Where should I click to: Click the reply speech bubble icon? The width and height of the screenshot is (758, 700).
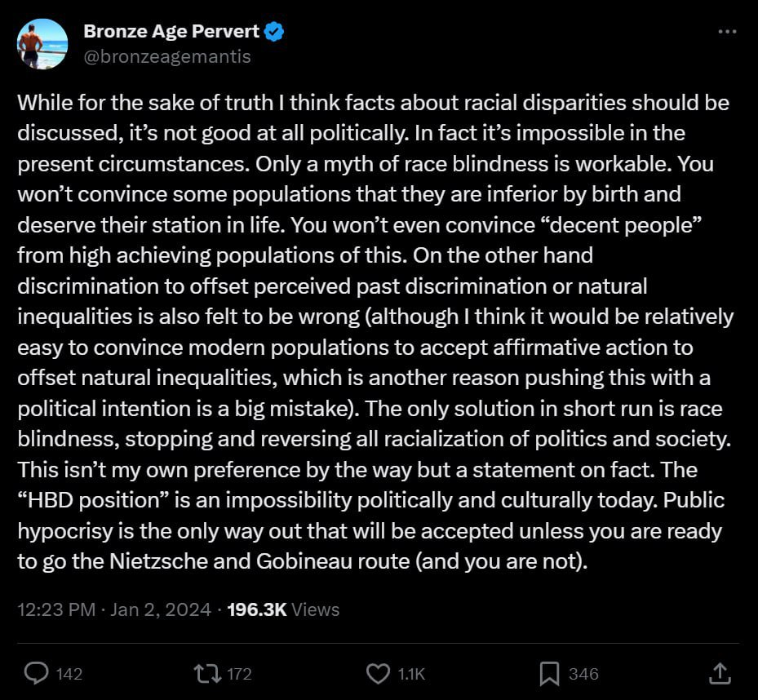(36, 673)
